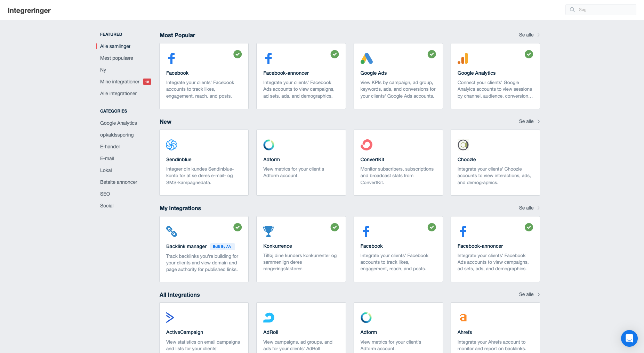Click Se alle for New section
The width and height of the screenshot is (644, 353).
(x=526, y=121)
